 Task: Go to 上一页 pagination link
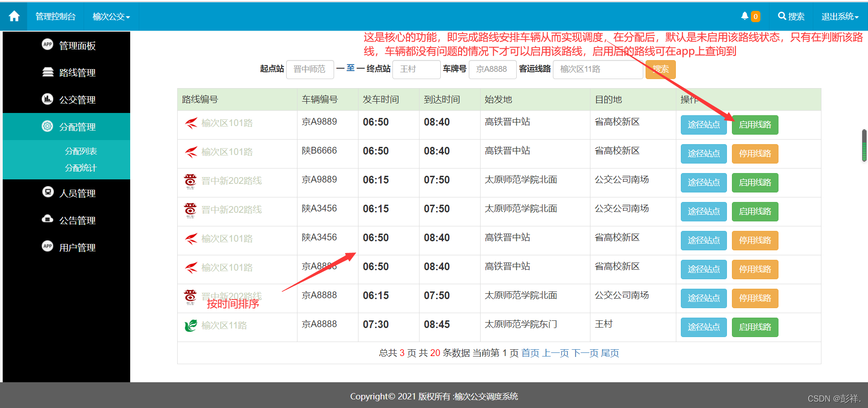pyautogui.click(x=555, y=353)
